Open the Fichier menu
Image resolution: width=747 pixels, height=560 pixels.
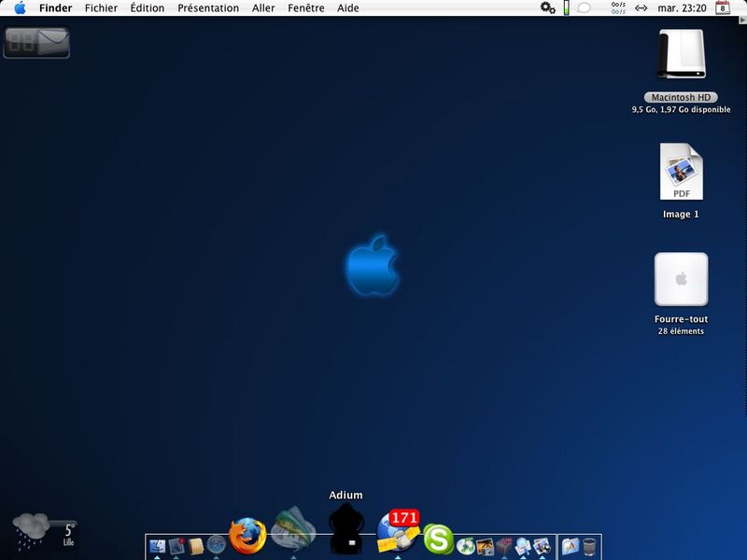(x=101, y=8)
